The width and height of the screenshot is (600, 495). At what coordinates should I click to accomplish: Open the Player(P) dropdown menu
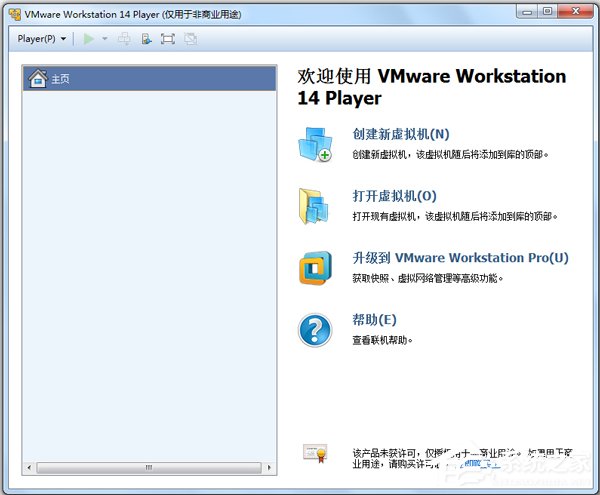pyautogui.click(x=42, y=39)
